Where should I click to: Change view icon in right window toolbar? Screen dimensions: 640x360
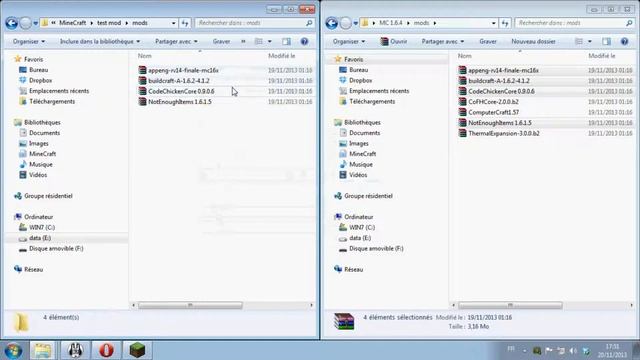(x=579, y=42)
